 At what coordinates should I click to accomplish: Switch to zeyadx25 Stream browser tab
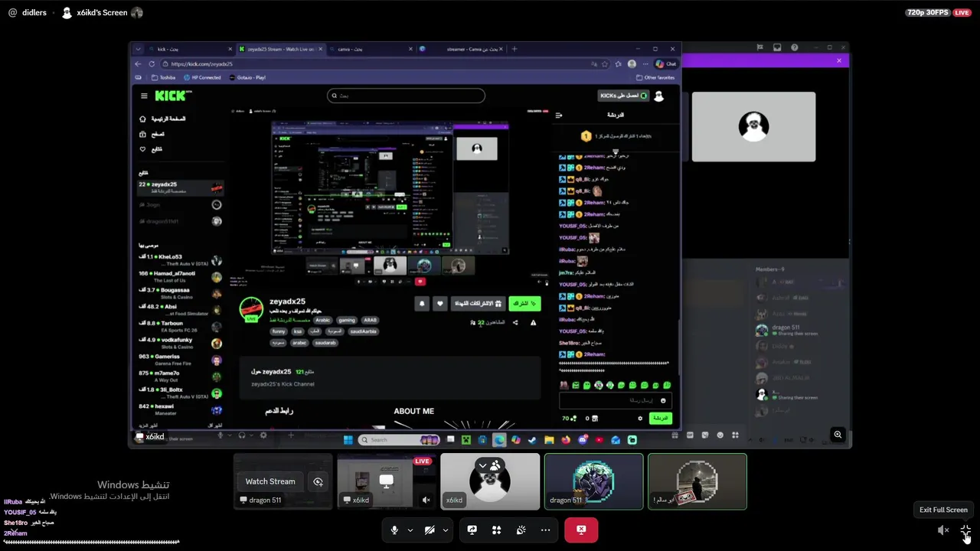281,49
